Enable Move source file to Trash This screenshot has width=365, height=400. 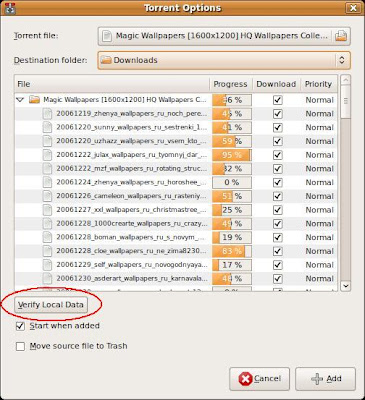[x=20, y=346]
